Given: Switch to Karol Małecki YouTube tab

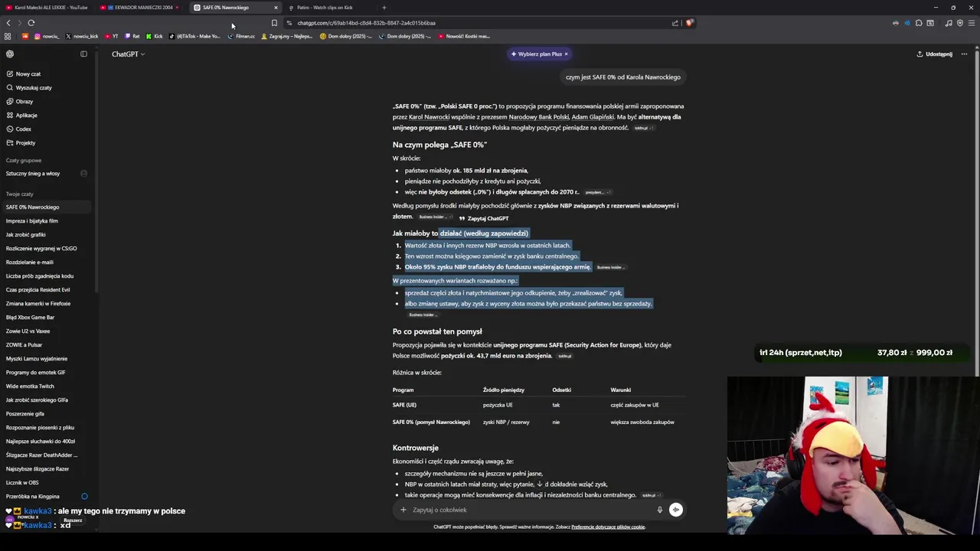Looking at the screenshot, I should (x=47, y=8).
